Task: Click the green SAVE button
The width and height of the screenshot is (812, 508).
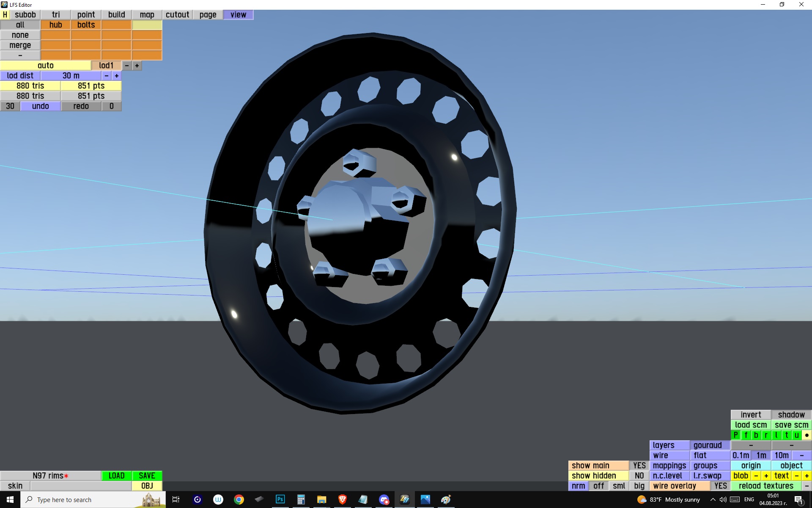Action: point(147,475)
